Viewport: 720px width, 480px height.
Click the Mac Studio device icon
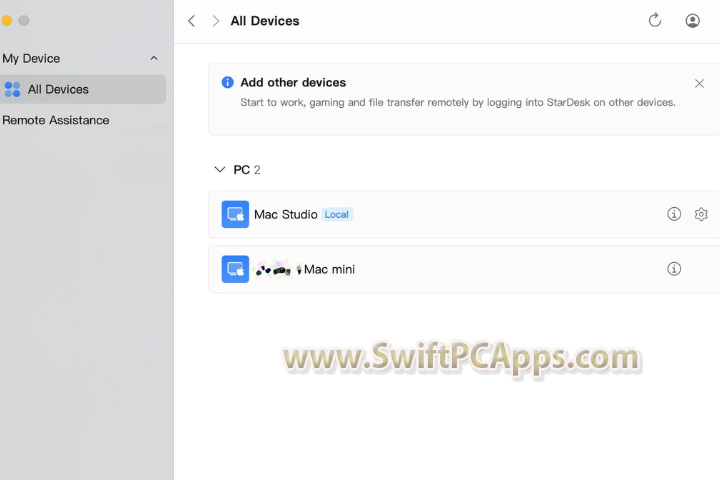[235, 214]
